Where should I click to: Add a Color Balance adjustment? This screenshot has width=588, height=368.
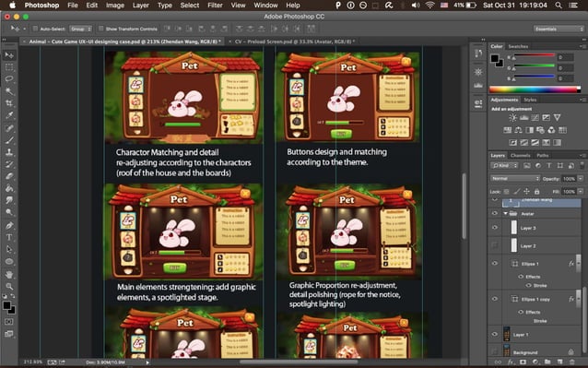pos(518,130)
